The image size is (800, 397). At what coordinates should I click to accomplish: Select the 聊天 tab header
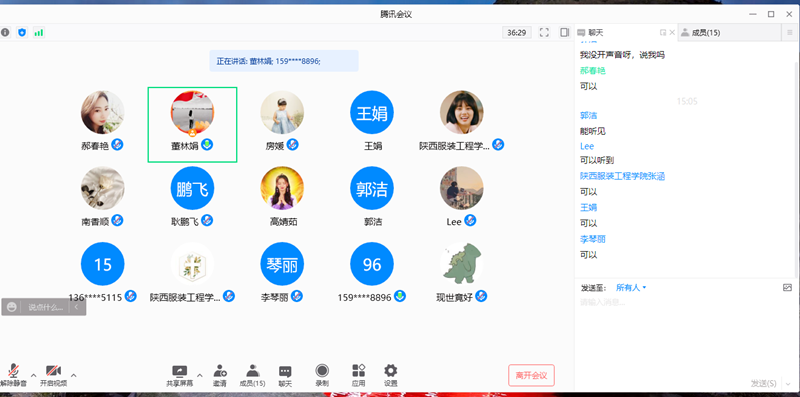[596, 33]
